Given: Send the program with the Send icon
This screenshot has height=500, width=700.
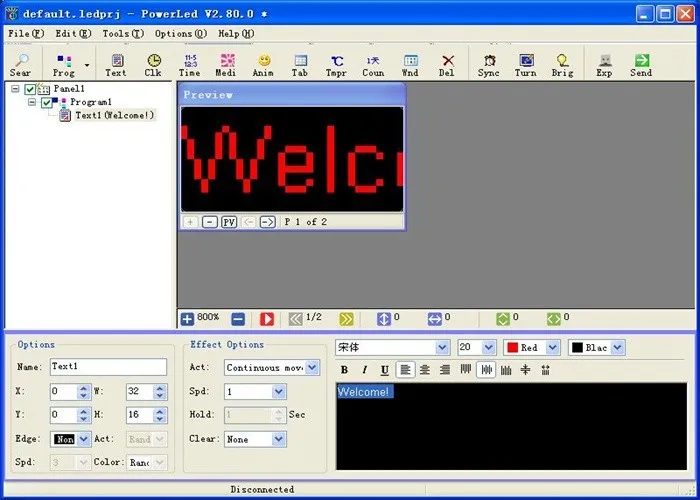Looking at the screenshot, I should point(642,65).
